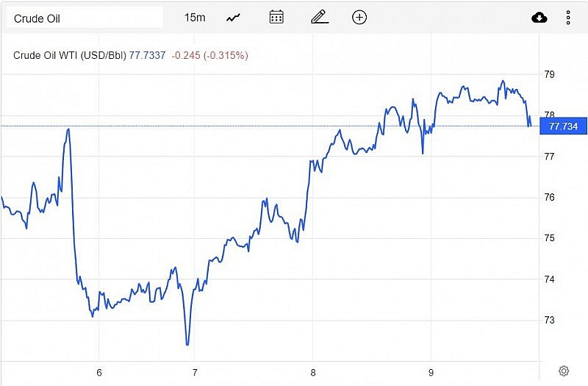Select date marker 9 on time axis
Screen dimensions: 588x386
[431, 371]
